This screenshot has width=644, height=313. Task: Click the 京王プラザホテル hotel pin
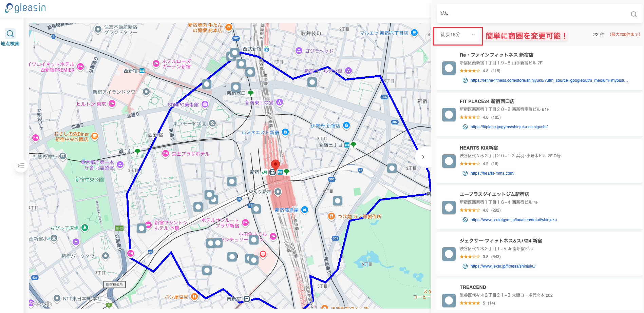coord(166,154)
